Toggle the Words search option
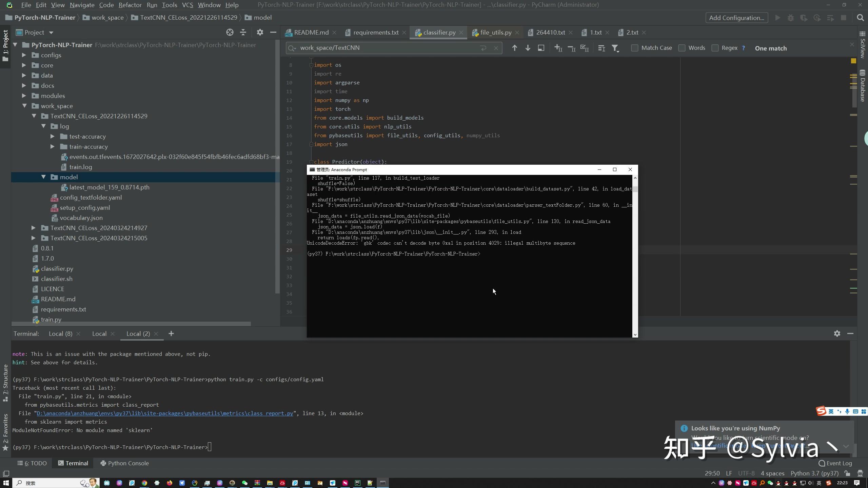Screen dimensions: 868x488 tap(682, 48)
